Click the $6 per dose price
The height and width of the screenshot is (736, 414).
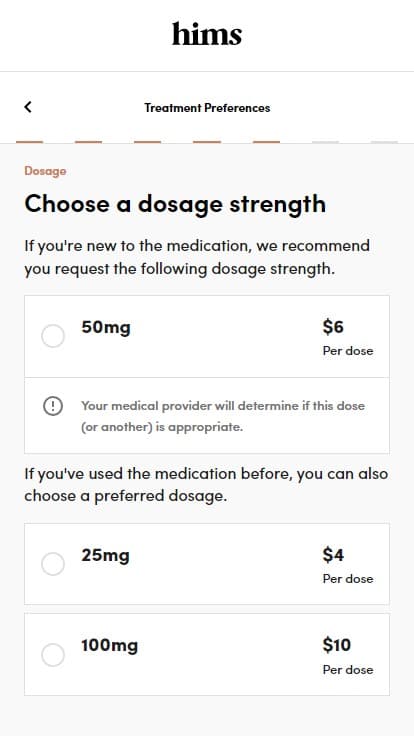tap(348, 338)
